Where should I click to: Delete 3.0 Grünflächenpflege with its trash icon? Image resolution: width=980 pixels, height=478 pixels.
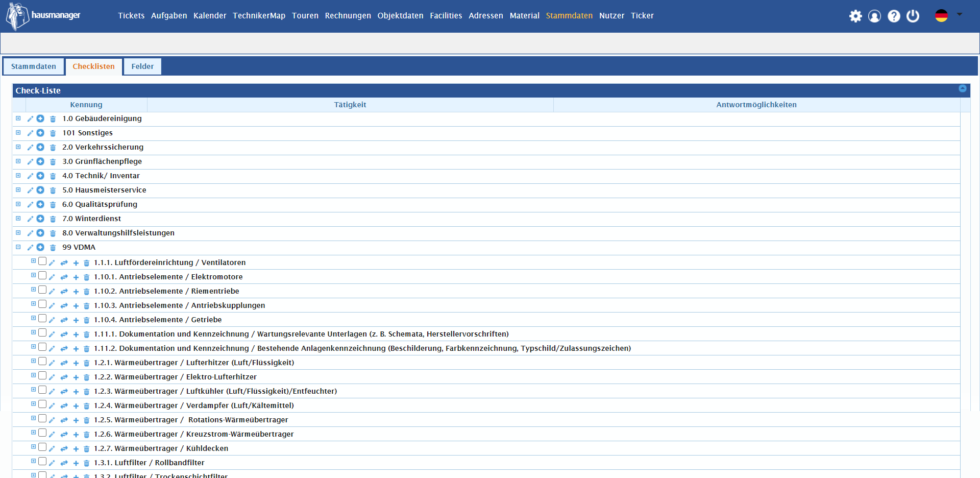pos(53,162)
